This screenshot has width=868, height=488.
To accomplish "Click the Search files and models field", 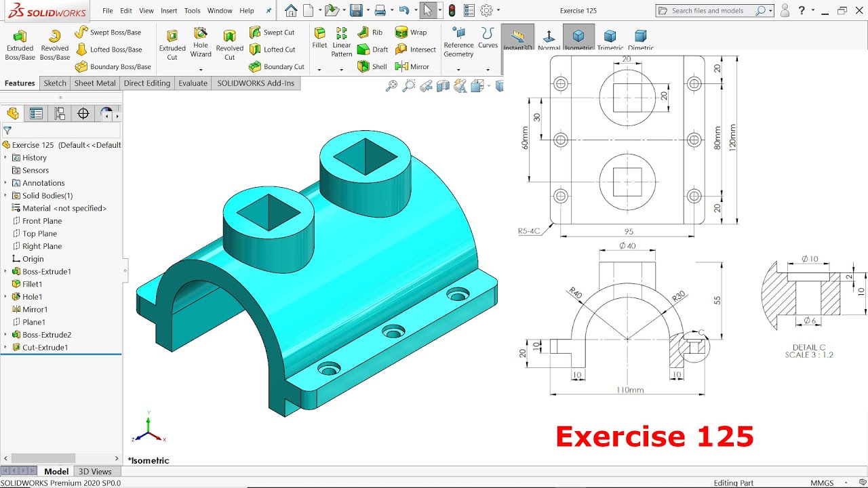I will (x=710, y=11).
